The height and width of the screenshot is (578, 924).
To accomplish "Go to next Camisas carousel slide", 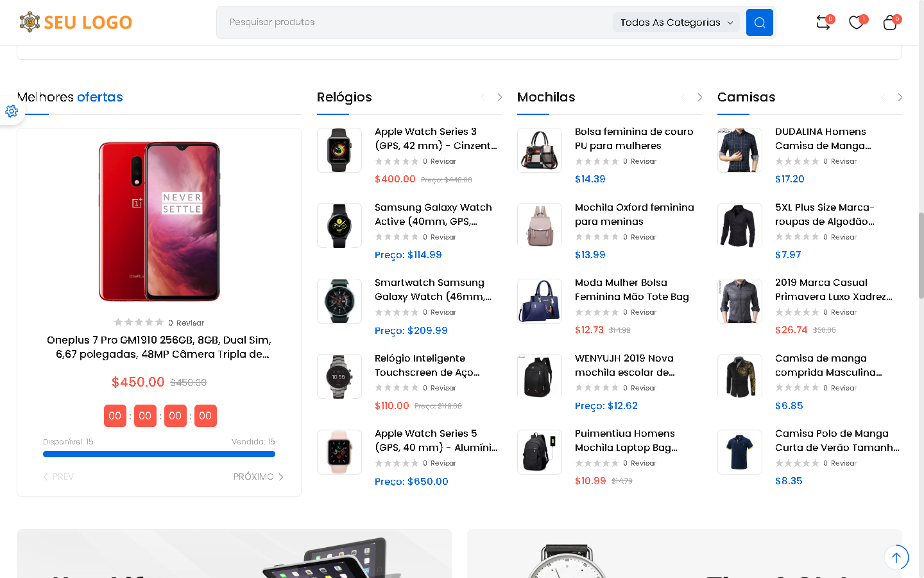I will coord(900,97).
